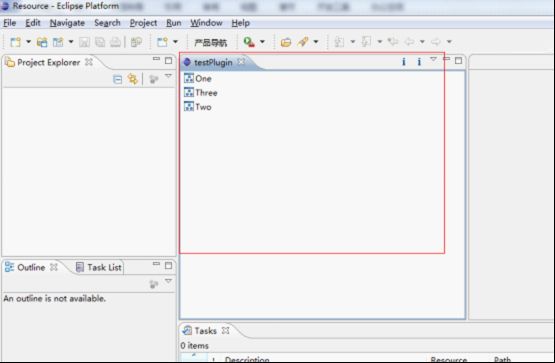Click the second info icon in testPlugin
555x363 pixels.
419,62
